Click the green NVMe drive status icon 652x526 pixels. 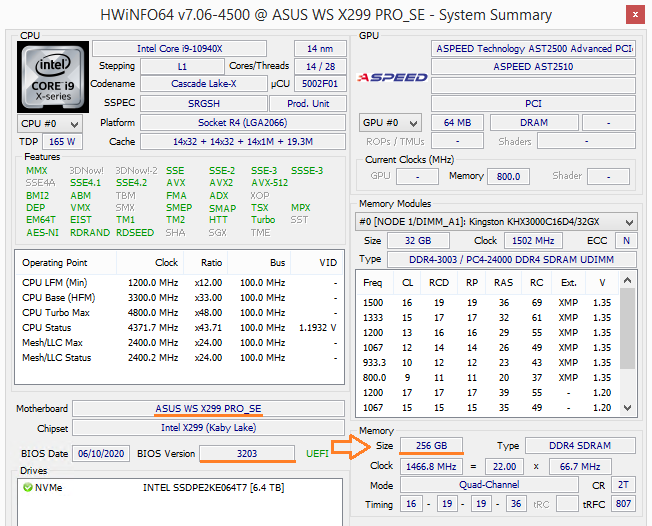pyautogui.click(x=27, y=487)
